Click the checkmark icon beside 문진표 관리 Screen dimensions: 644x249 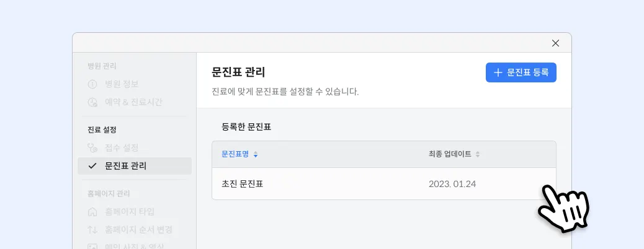pos(92,166)
